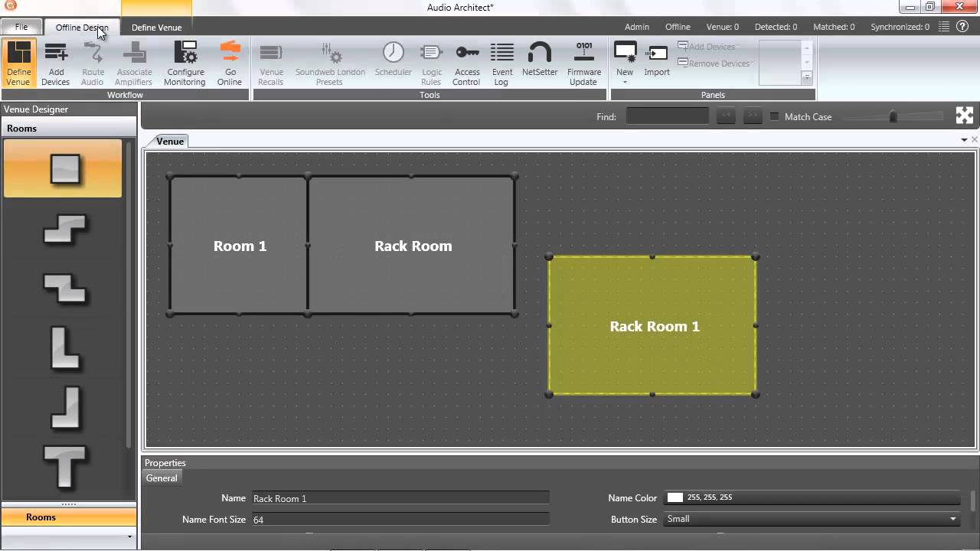
Task: Open Firmware Update
Action: [583, 64]
